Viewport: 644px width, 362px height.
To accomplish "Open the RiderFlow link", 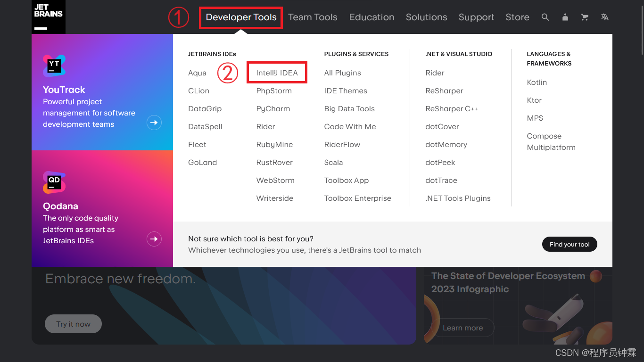I will click(342, 145).
